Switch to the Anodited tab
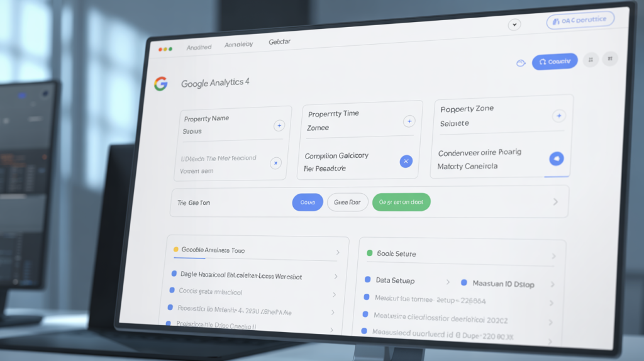 pos(199,48)
